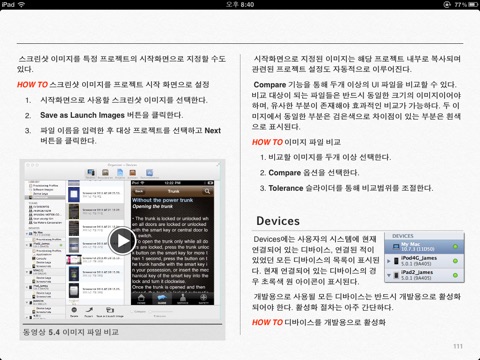Tap the caption '동영상 5.4 이미지 파일 비교'

(71, 332)
